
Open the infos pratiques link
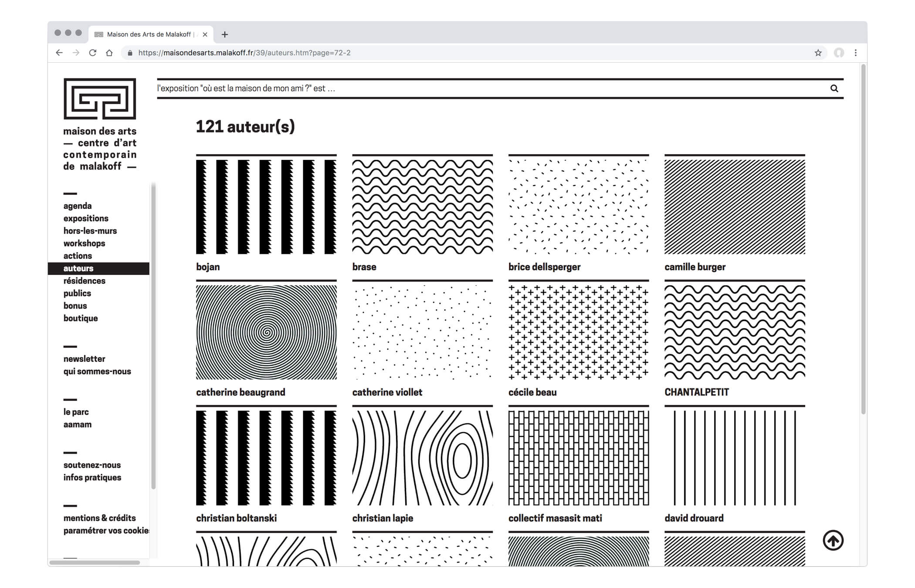coord(92,477)
